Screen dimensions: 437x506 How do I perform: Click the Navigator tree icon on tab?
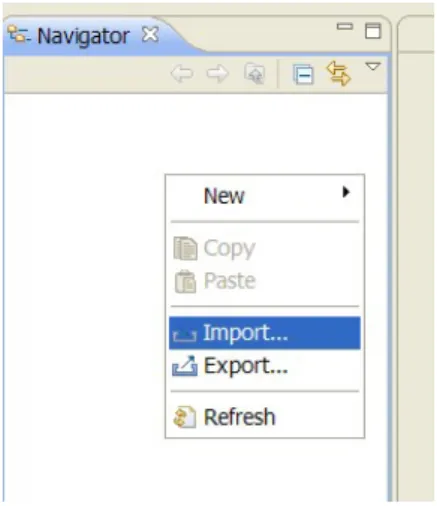pos(19,35)
